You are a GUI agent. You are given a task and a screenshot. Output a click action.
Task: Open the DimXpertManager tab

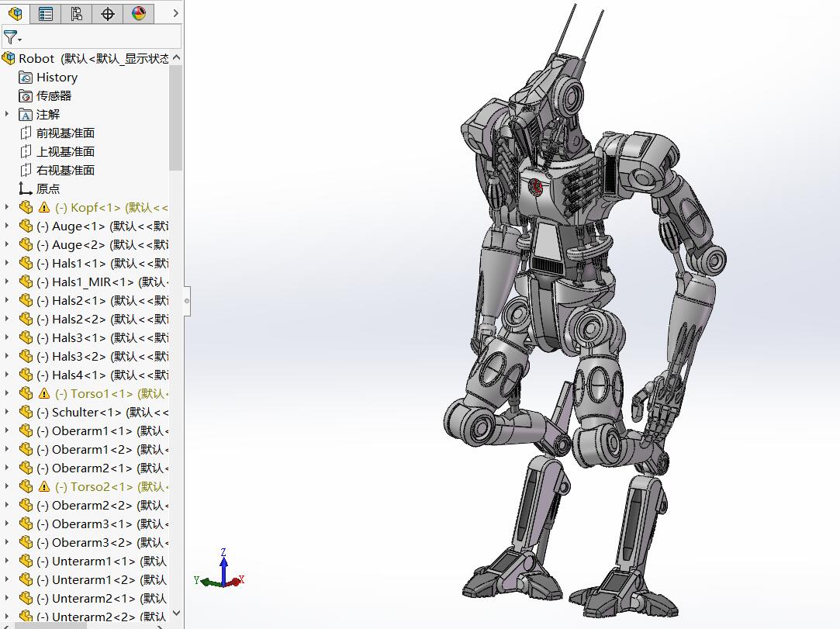[108, 13]
